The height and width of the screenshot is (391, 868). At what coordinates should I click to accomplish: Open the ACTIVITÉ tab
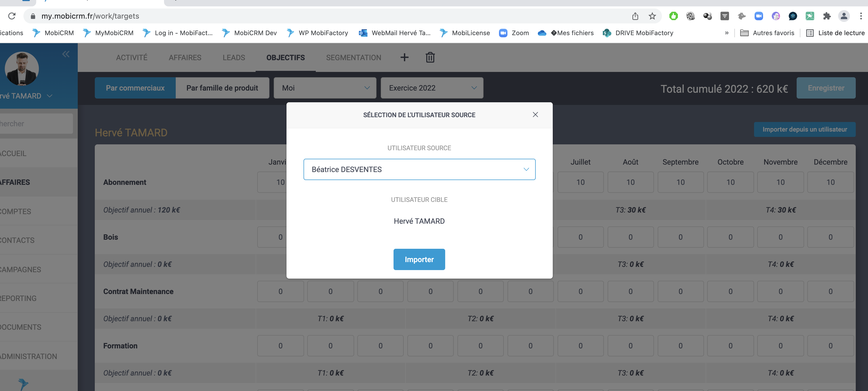coord(132,58)
